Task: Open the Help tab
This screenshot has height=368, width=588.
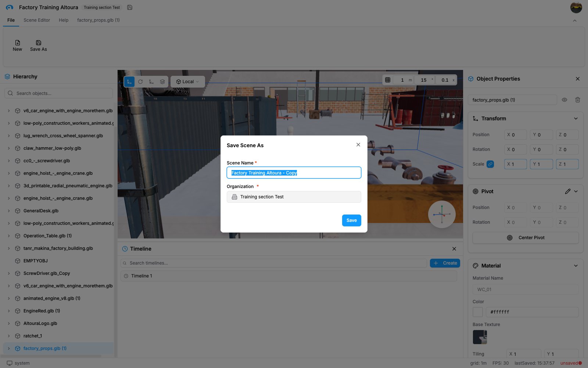Action: pos(64,20)
